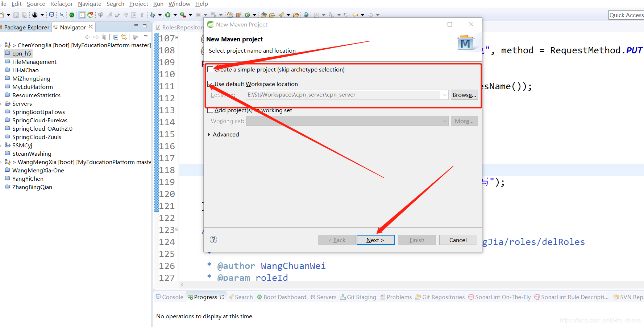Screen dimensions: 644x327
Task: Click the < Back button
Action: pos(337,240)
